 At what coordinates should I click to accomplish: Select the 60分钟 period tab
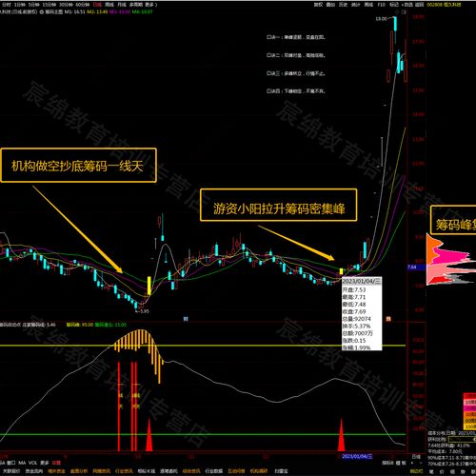pos(82,5)
